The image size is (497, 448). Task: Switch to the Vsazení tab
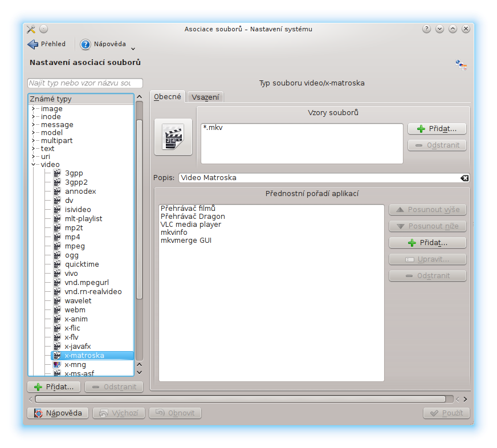point(205,97)
